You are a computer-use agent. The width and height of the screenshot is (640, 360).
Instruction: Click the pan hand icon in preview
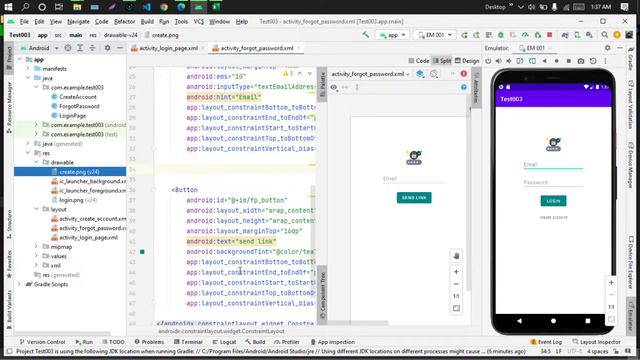(x=456, y=256)
